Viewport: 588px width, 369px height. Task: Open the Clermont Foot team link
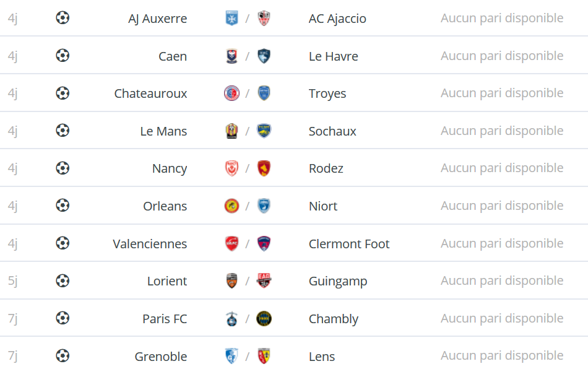(349, 244)
